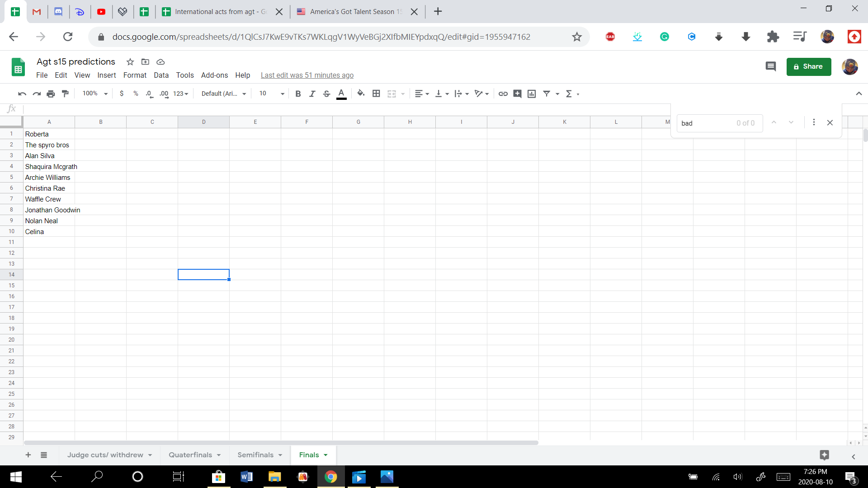Insert a chart
Viewport: 868px width, 488px height.
click(x=532, y=94)
